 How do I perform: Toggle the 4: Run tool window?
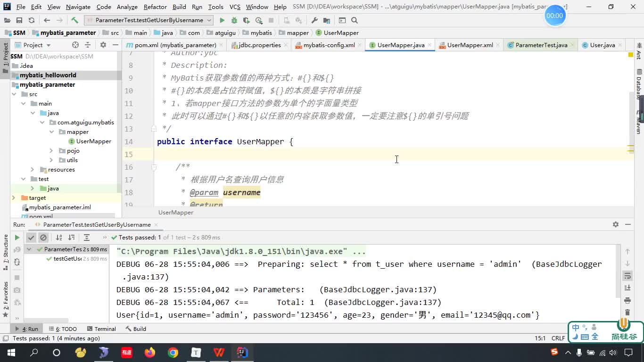(x=27, y=329)
